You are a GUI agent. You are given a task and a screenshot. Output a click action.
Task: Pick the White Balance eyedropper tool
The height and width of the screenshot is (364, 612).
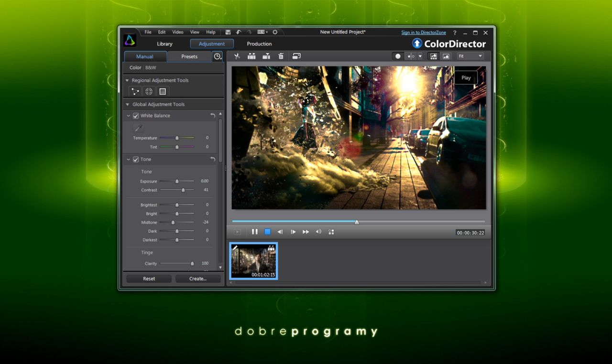138,128
